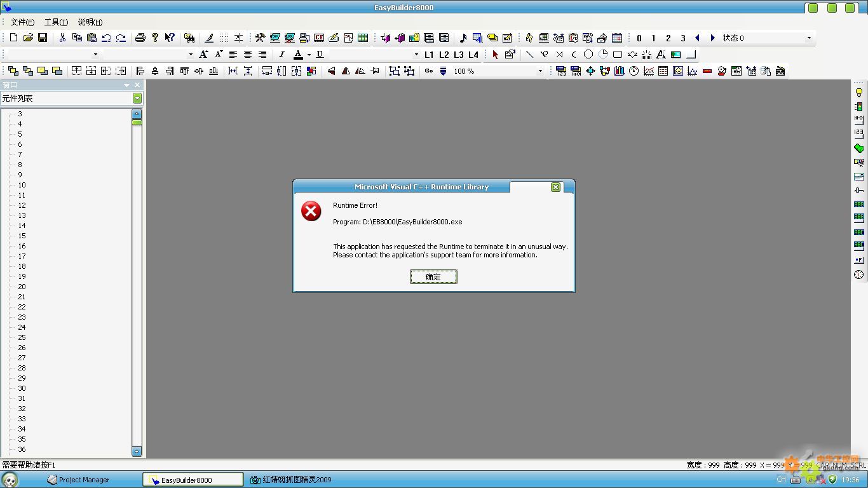The width and height of the screenshot is (868, 488).
Task: Create a new project file
Action: pyautogui.click(x=13, y=38)
